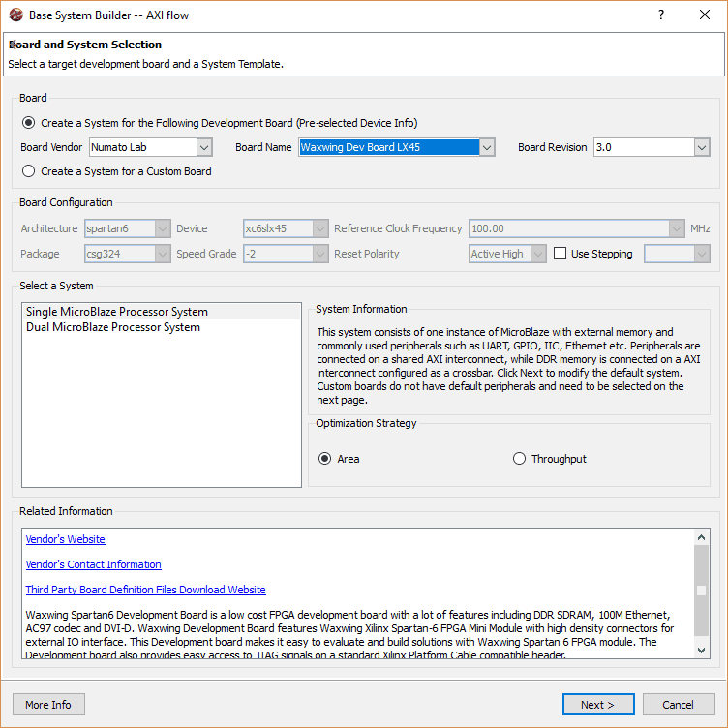Select Dual MicroBlaze Processor System
This screenshot has width=728, height=728.
[113, 327]
